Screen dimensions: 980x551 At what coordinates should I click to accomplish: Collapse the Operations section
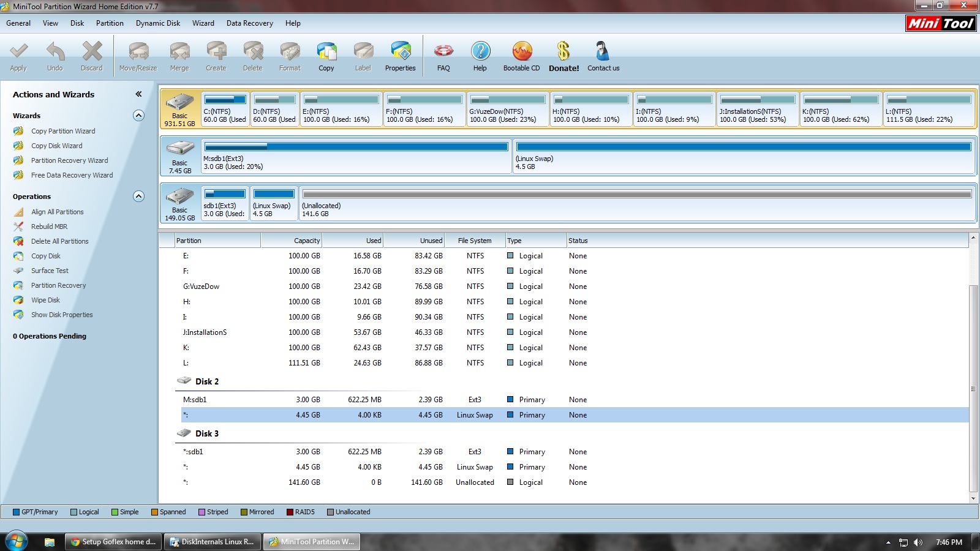(x=139, y=197)
